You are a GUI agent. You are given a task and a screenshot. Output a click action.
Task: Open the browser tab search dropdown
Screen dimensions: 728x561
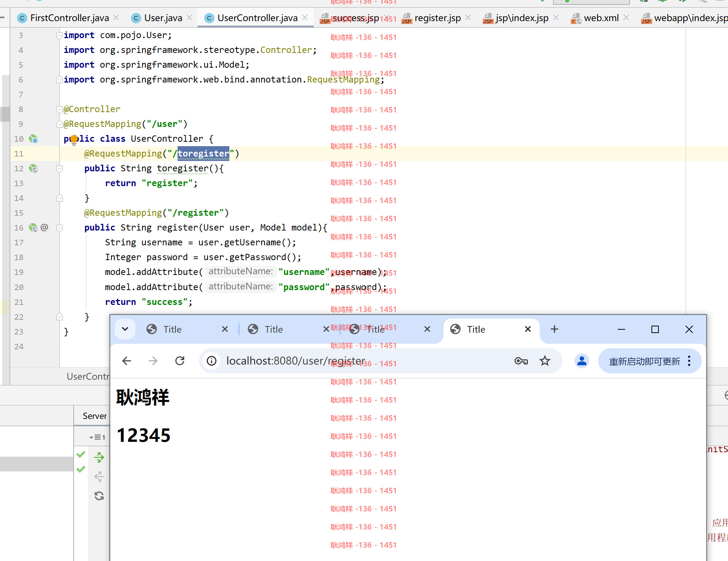pos(125,329)
